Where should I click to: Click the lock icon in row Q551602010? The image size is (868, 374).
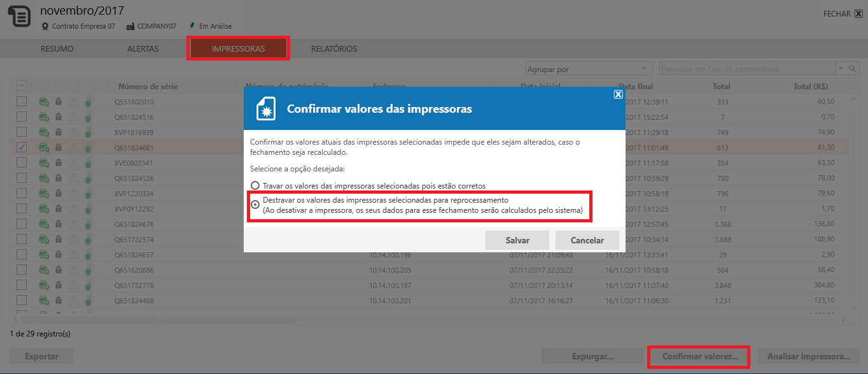tap(59, 101)
